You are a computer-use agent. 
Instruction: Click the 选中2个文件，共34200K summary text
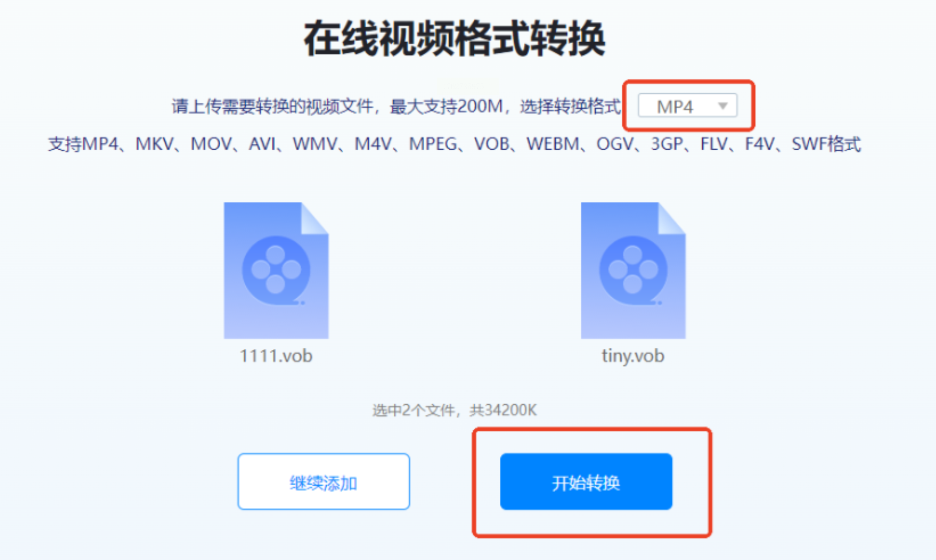click(x=454, y=410)
